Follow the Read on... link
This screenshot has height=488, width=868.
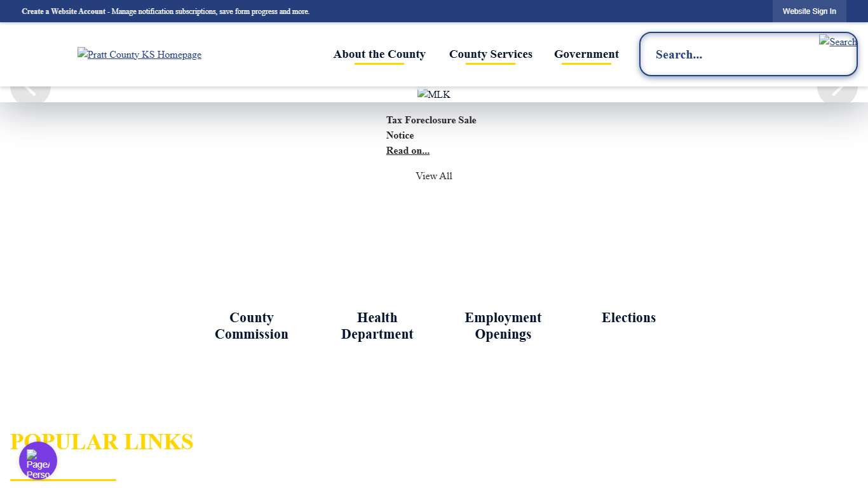pos(407,151)
